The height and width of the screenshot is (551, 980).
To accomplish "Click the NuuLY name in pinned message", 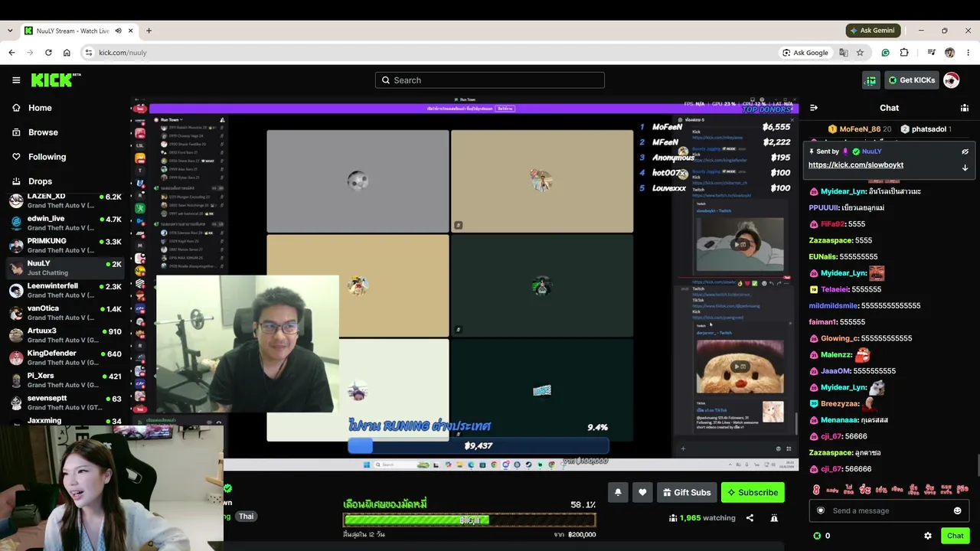I will (871, 152).
